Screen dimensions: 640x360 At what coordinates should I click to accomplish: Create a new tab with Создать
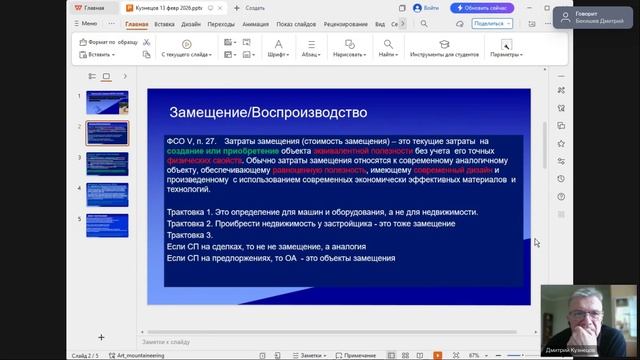point(249,8)
